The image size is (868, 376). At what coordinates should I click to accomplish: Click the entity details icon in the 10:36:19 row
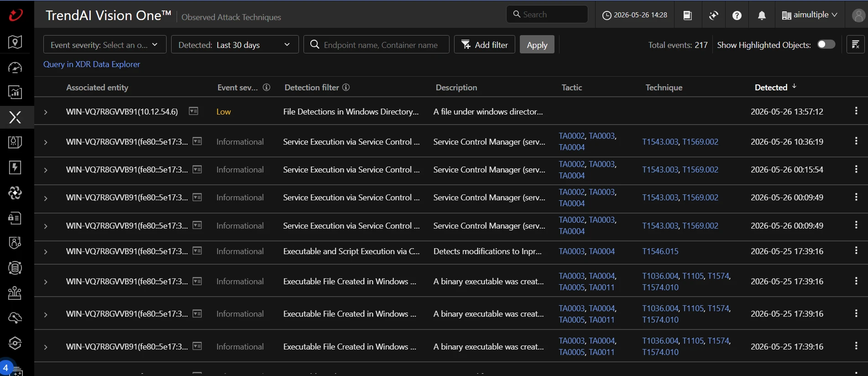coord(197,141)
